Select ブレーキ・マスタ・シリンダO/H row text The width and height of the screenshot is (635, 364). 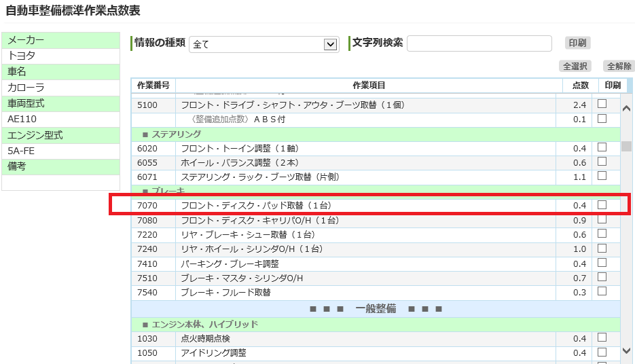coord(242,278)
